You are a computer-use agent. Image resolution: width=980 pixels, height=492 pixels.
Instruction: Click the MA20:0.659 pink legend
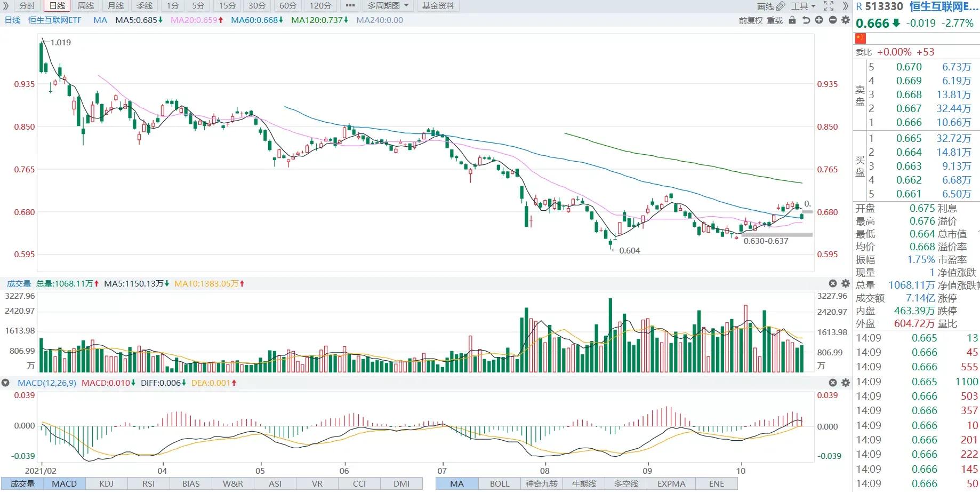(197, 20)
